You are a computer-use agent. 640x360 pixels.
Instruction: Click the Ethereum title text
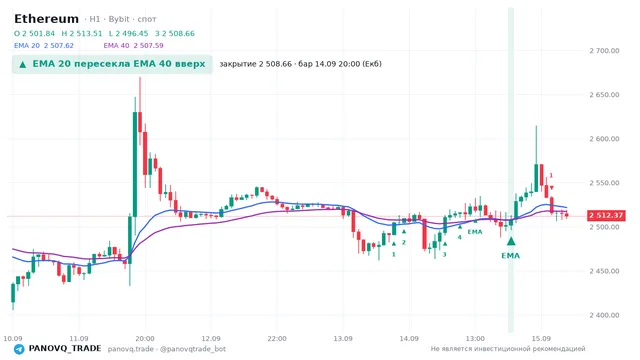(47, 19)
